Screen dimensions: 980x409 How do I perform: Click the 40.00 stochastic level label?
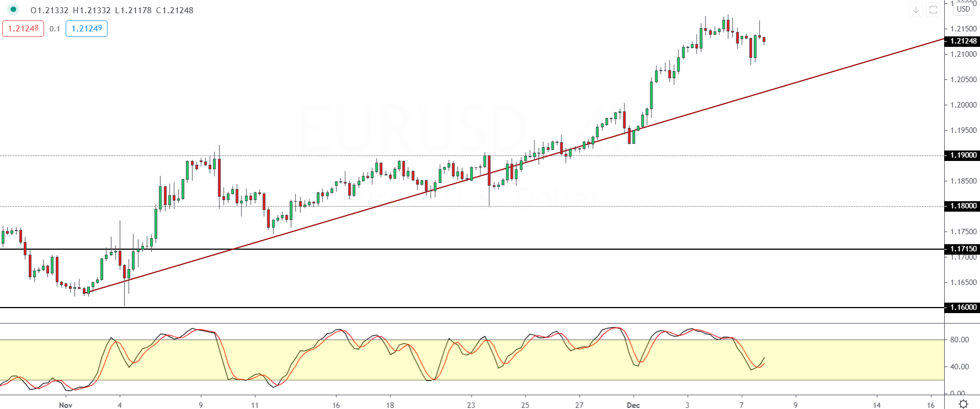[x=960, y=367]
